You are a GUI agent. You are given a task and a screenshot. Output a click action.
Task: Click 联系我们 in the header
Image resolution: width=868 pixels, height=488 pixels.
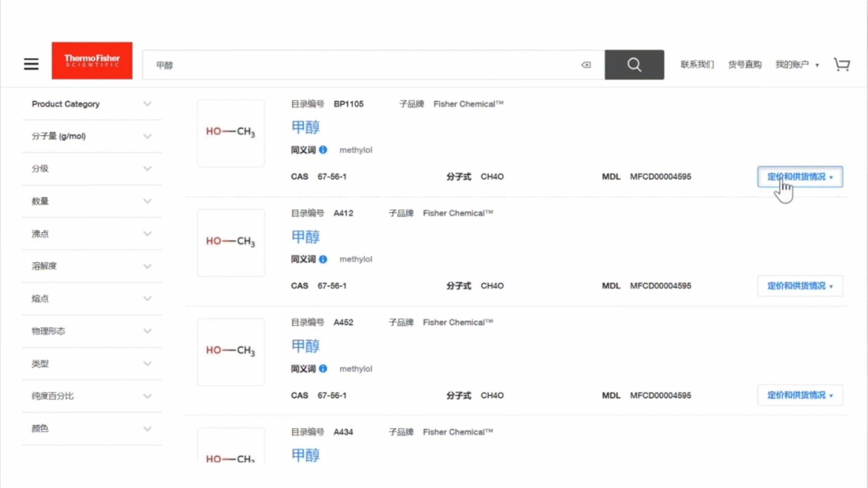click(x=697, y=64)
